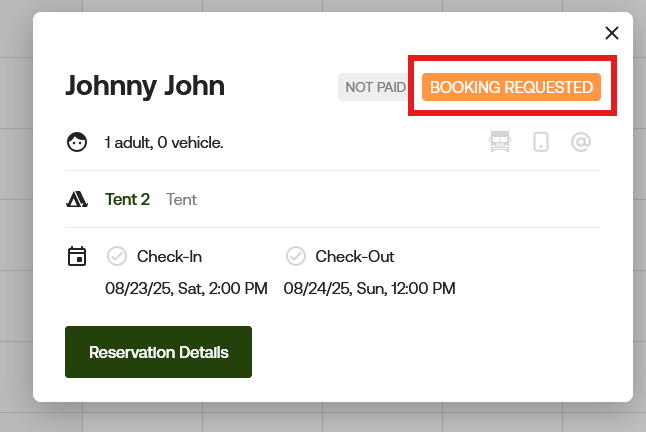Toggle the Check-In checkmark circle

[117, 256]
